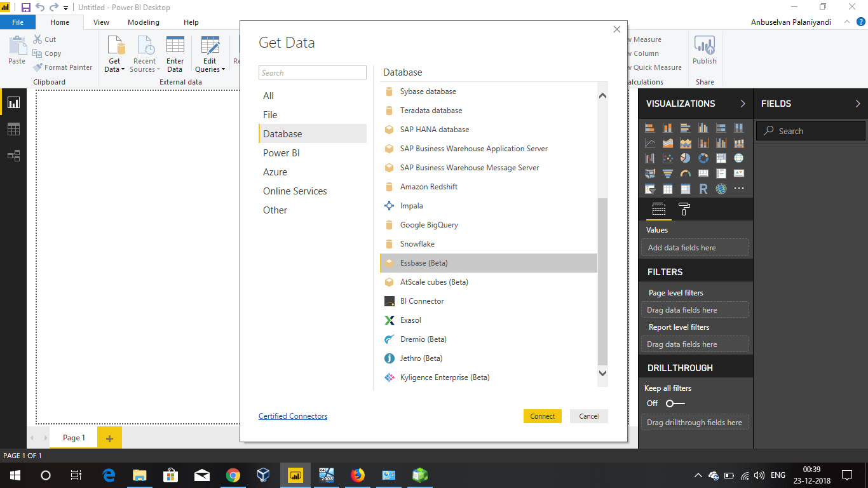Pick the ArcGIS Maps visual

(721, 189)
